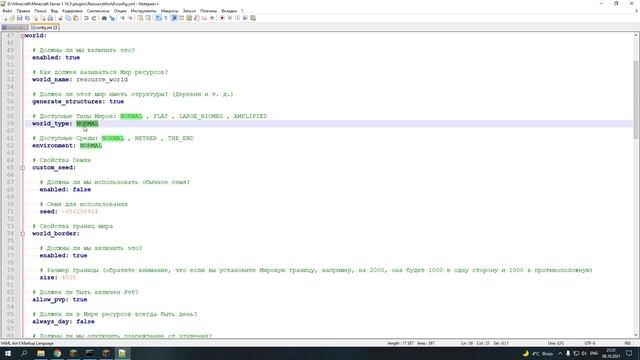
Task: Click the 'resource_world' value text
Action: [x=102, y=80]
